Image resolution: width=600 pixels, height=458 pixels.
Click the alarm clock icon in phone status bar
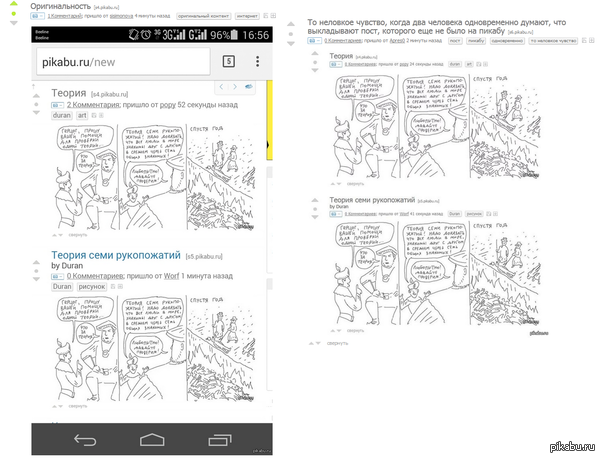[146, 35]
